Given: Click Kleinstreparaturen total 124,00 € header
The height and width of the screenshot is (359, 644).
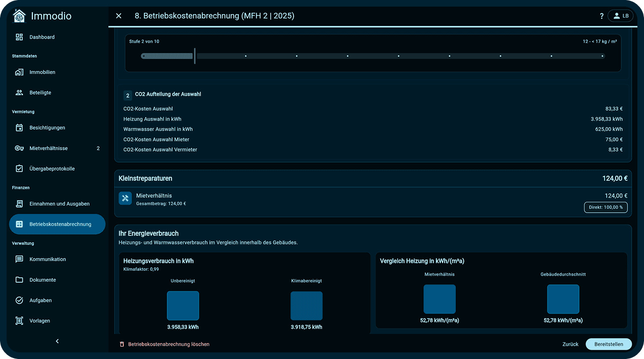Looking at the screenshot, I should tap(615, 178).
